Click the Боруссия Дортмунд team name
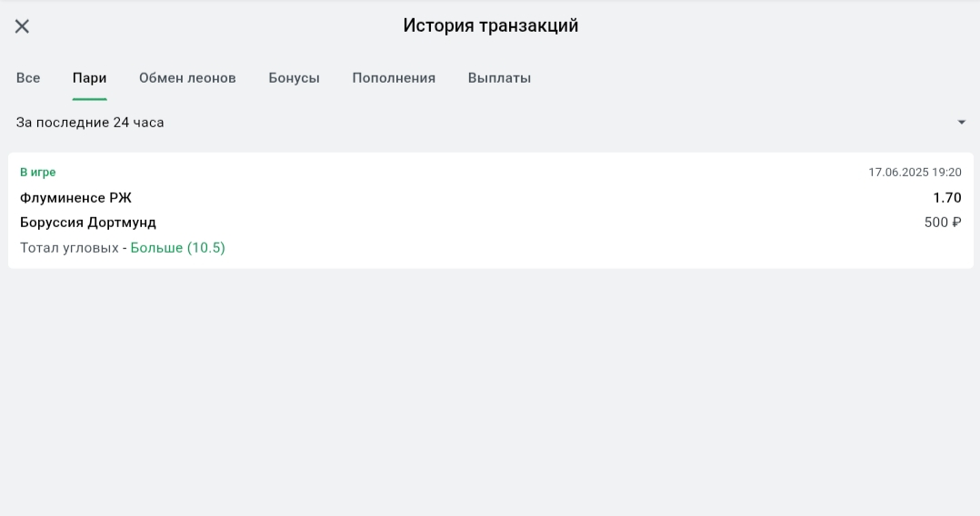Screen dimensions: 980x516 [x=88, y=223]
